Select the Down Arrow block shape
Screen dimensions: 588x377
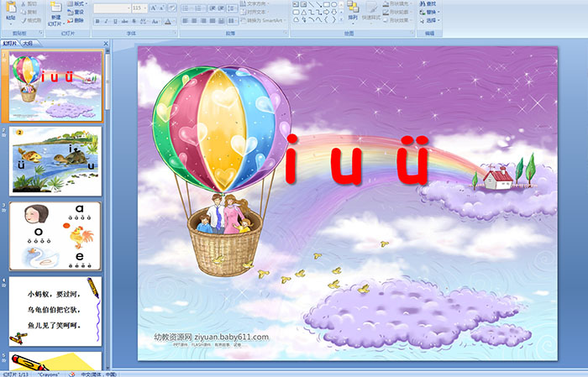pos(333,13)
